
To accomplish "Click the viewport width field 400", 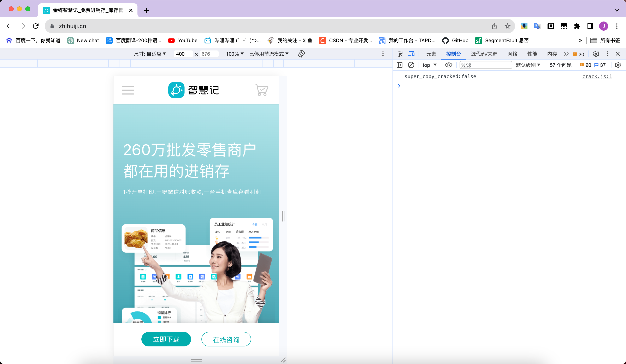I will tap(183, 54).
